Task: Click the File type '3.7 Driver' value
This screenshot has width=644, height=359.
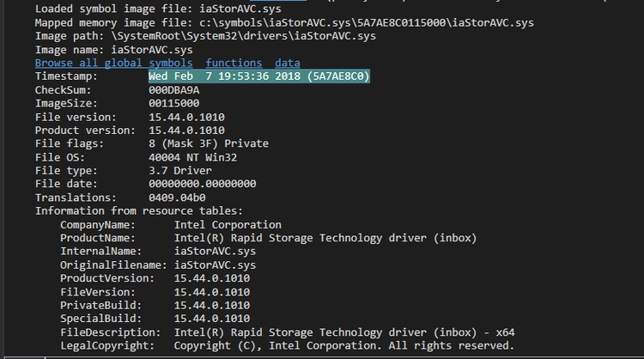Action: 180,171
